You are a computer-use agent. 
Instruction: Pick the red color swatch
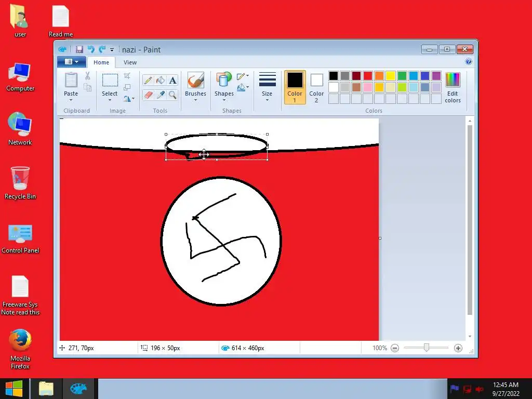[368, 76]
